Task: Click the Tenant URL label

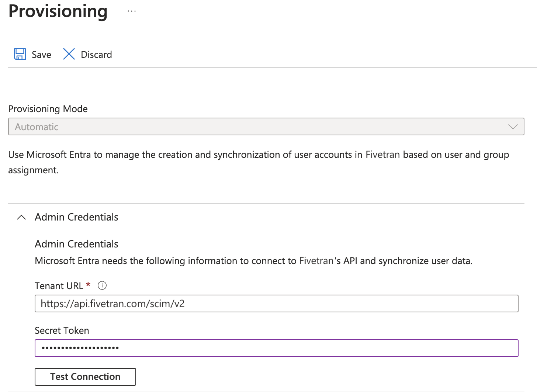Action: coord(59,286)
